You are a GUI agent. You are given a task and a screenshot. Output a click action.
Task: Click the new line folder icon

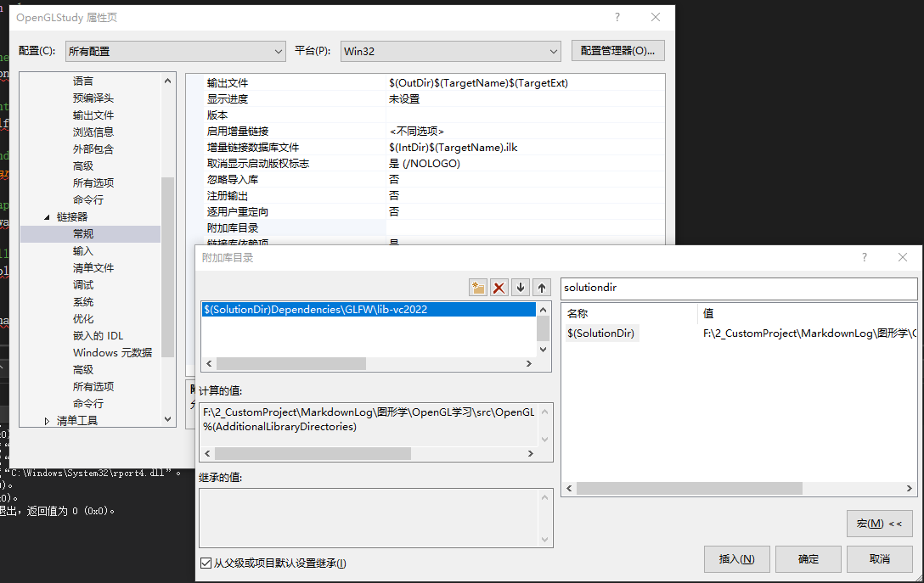point(478,288)
